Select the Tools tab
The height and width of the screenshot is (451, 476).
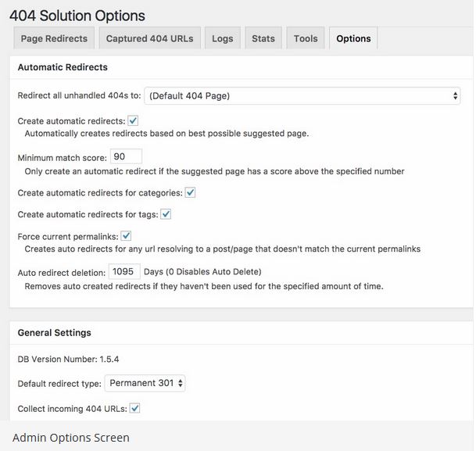pos(306,38)
